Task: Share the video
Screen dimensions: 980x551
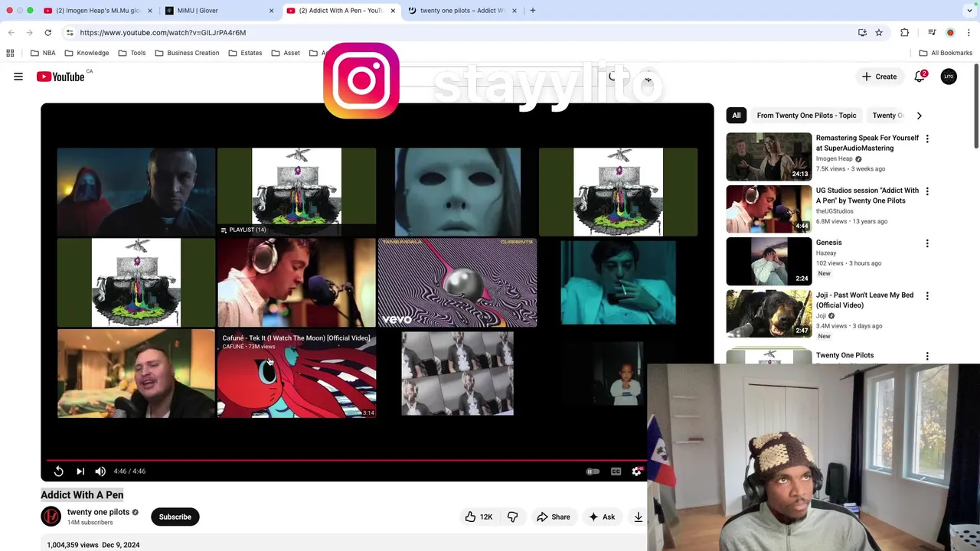Action: 554,517
